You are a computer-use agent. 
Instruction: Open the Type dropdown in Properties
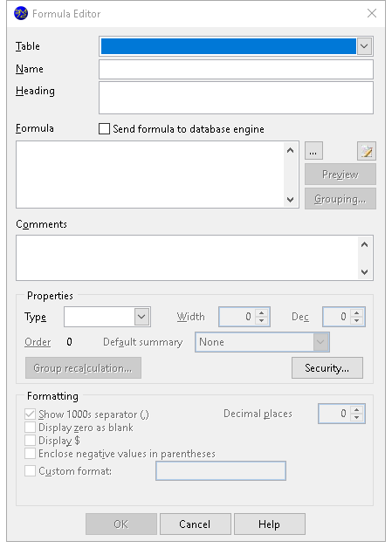[141, 317]
